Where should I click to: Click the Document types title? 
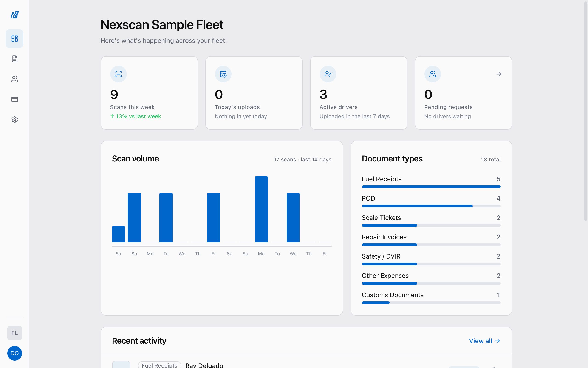click(x=392, y=159)
